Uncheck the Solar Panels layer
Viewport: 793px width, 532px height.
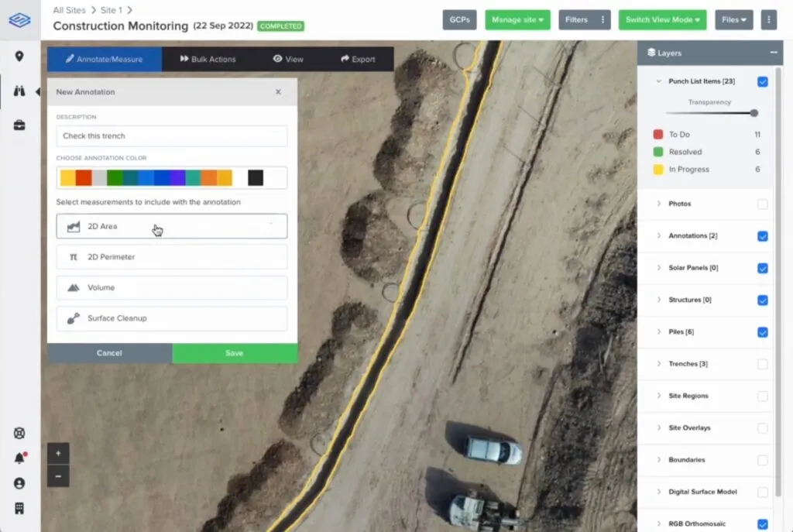pyautogui.click(x=763, y=268)
